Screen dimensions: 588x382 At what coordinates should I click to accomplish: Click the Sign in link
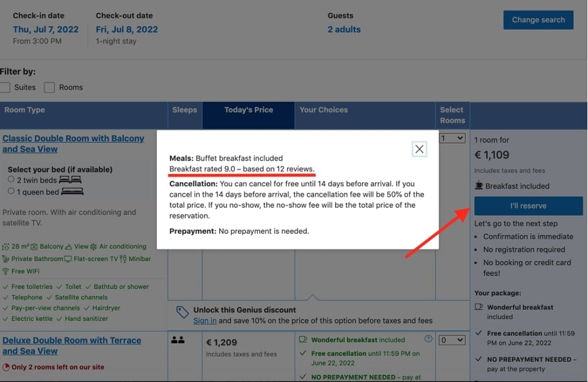[205, 320]
